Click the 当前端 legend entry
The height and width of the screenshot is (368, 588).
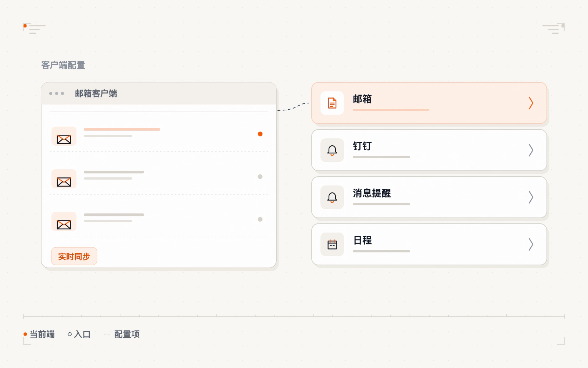coord(39,334)
